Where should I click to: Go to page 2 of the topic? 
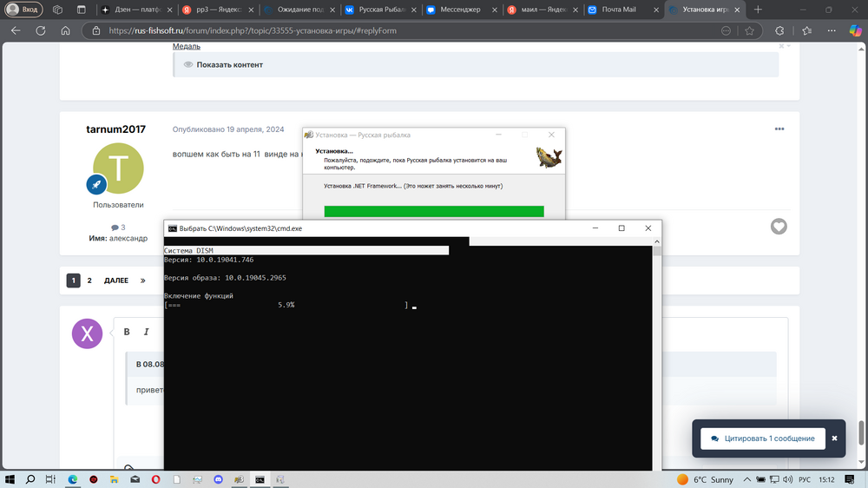click(89, 280)
